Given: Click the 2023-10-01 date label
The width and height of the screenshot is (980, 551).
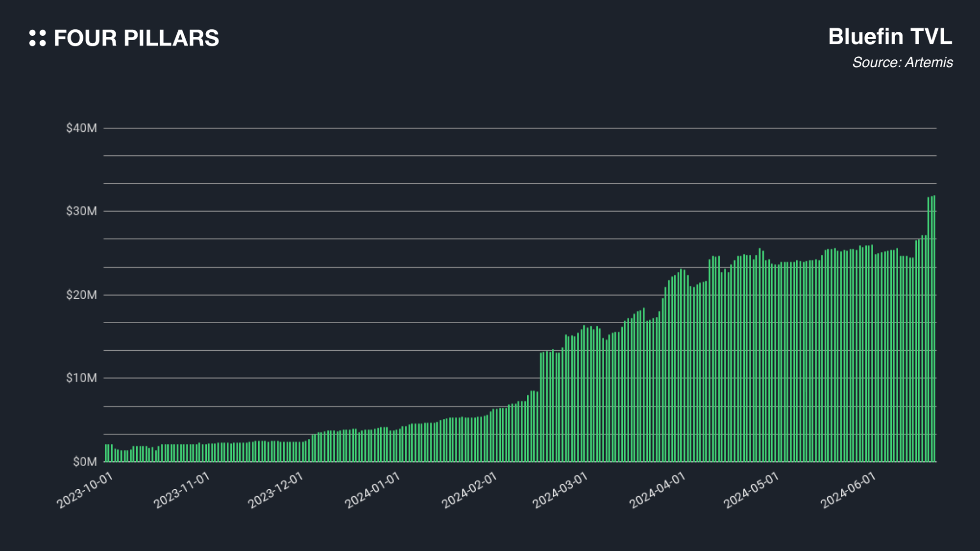Looking at the screenshot, I should (x=85, y=491).
